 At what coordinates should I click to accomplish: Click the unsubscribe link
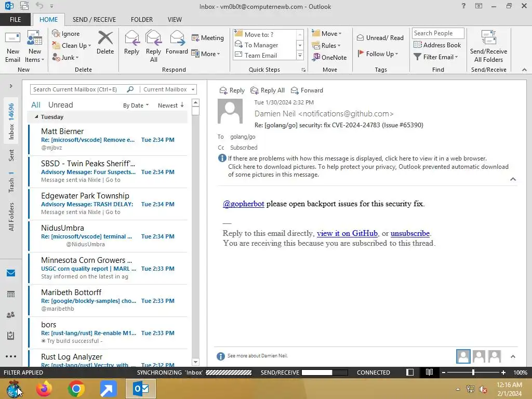(410, 233)
